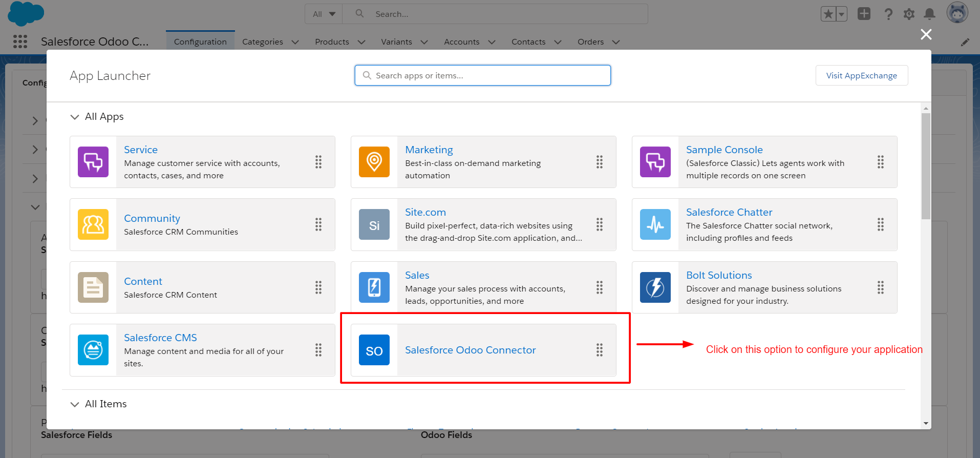Click the Site.com Si icon
This screenshot has height=458, width=980.
(374, 224)
